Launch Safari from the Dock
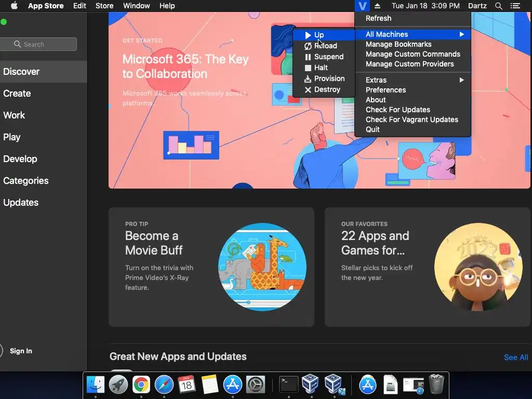Image resolution: width=532 pixels, height=399 pixels. 164,384
